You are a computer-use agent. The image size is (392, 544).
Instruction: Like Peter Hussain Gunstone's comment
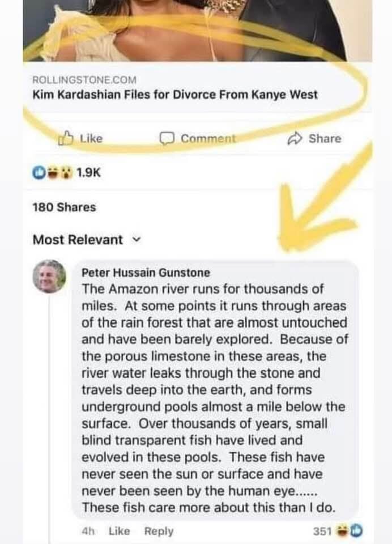click(x=119, y=532)
